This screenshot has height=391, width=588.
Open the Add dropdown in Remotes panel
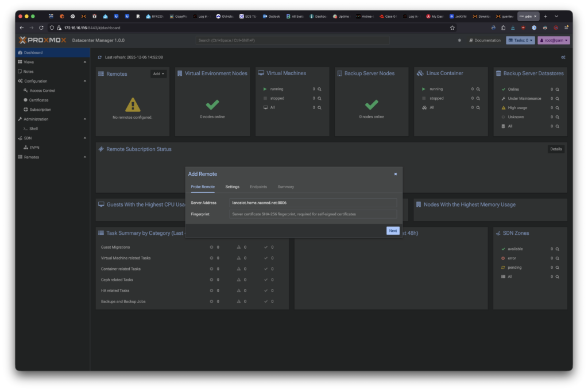pyautogui.click(x=158, y=74)
